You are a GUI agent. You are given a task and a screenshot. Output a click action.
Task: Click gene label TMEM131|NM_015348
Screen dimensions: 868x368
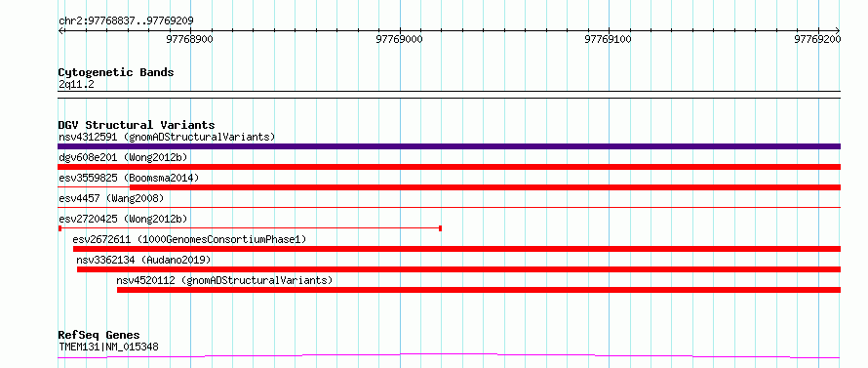pyautogui.click(x=108, y=348)
